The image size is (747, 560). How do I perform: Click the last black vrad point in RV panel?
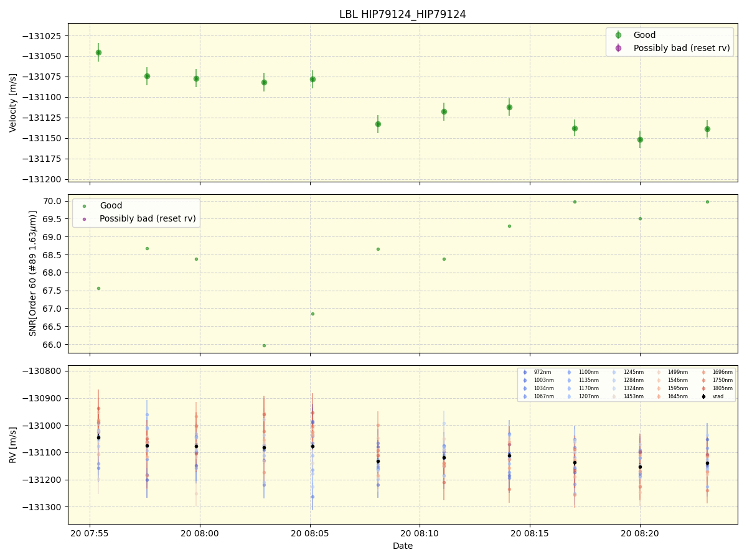[x=707, y=463]
